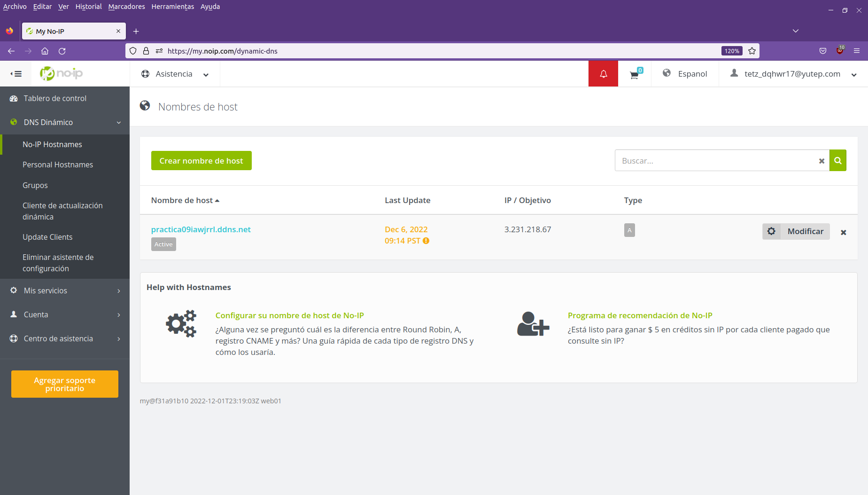Collapse the DNS Dinámico section
Viewport: 868px width, 495px height.
65,122
